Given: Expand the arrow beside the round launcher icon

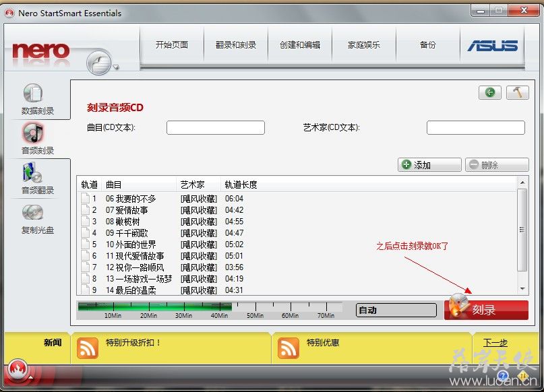Looking at the screenshot, I should pyautogui.click(x=116, y=67).
